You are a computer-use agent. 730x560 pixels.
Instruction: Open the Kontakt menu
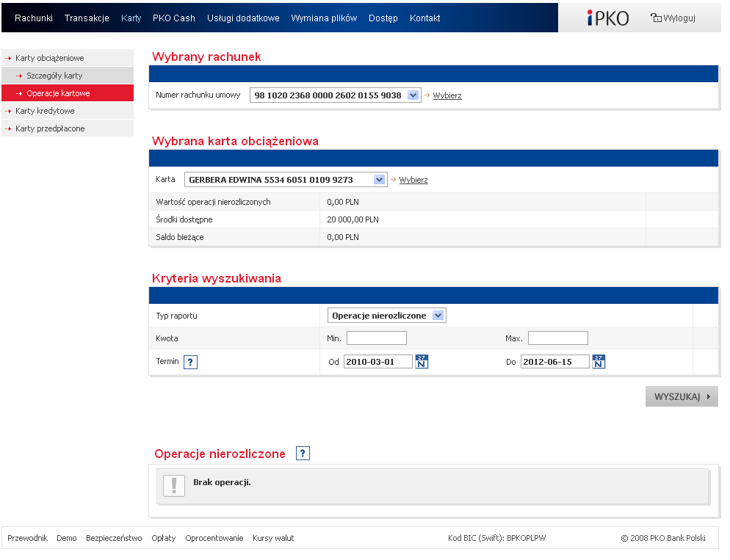pos(424,18)
